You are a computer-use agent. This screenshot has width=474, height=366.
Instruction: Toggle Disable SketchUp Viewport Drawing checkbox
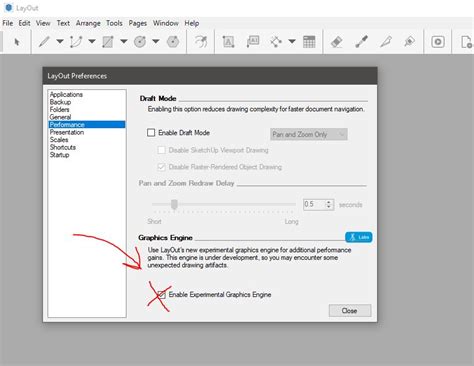(161, 150)
